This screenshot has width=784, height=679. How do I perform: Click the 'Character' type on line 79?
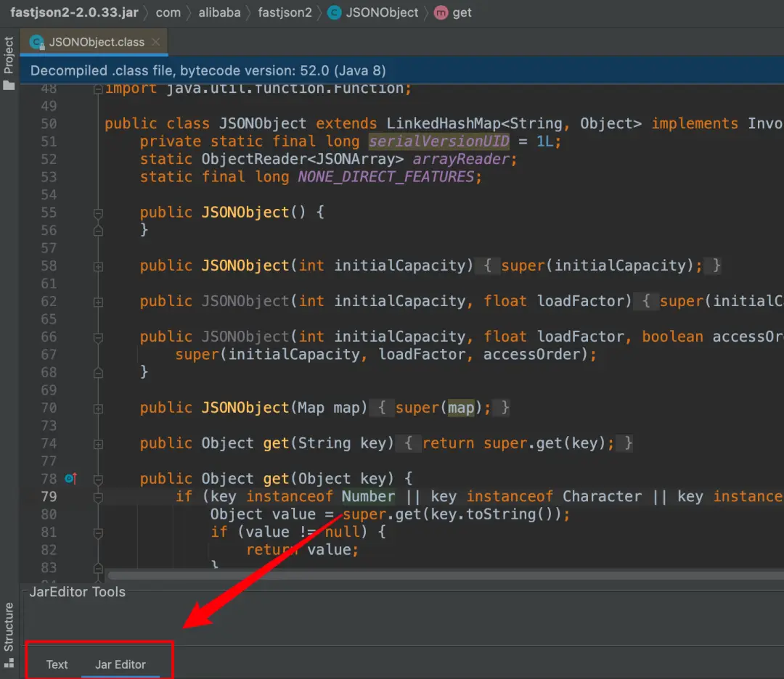coord(602,496)
